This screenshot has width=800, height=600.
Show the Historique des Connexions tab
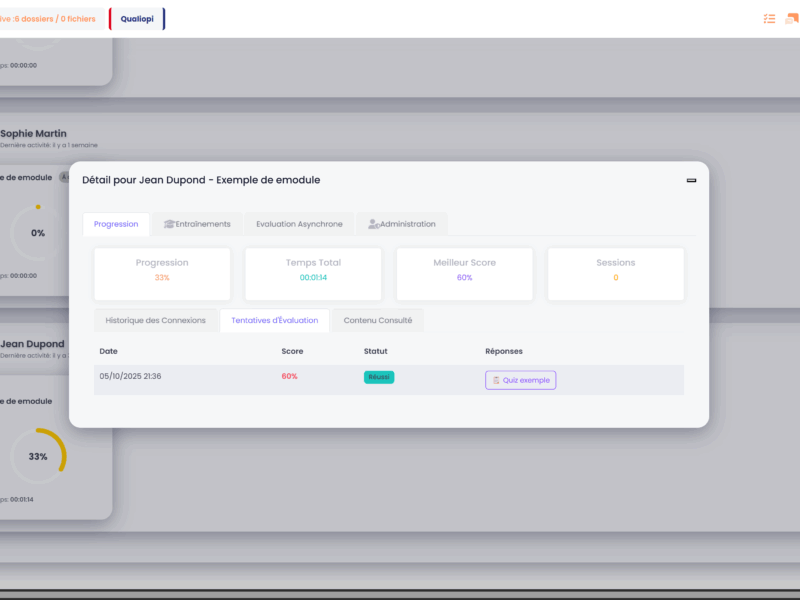[x=155, y=320]
